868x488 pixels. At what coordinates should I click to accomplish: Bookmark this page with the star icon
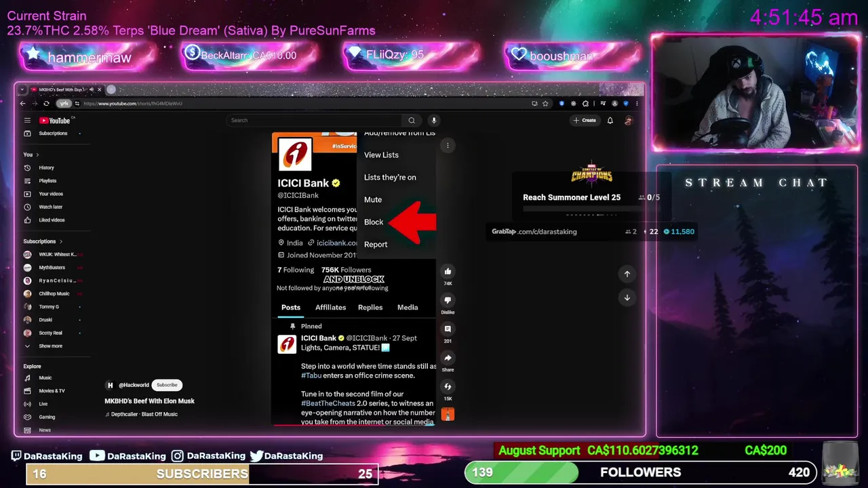tap(545, 104)
